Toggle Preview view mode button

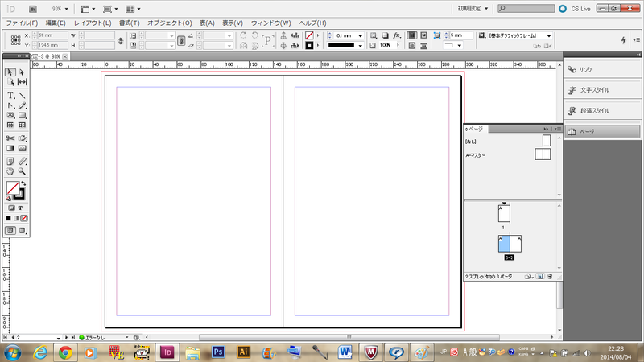click(x=23, y=231)
